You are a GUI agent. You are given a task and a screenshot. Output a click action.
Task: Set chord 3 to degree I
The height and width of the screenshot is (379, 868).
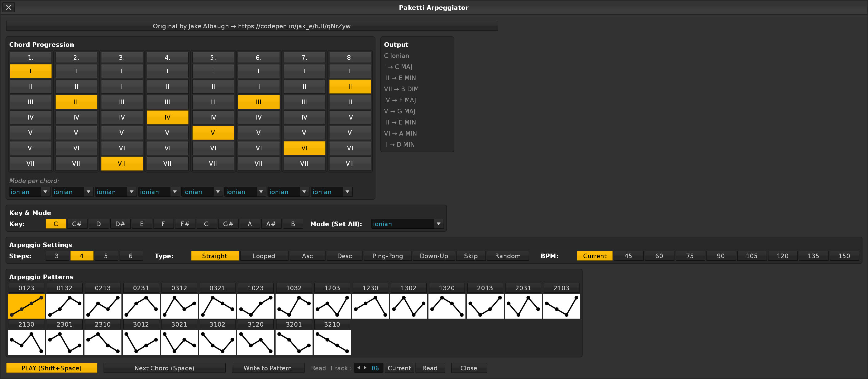122,71
